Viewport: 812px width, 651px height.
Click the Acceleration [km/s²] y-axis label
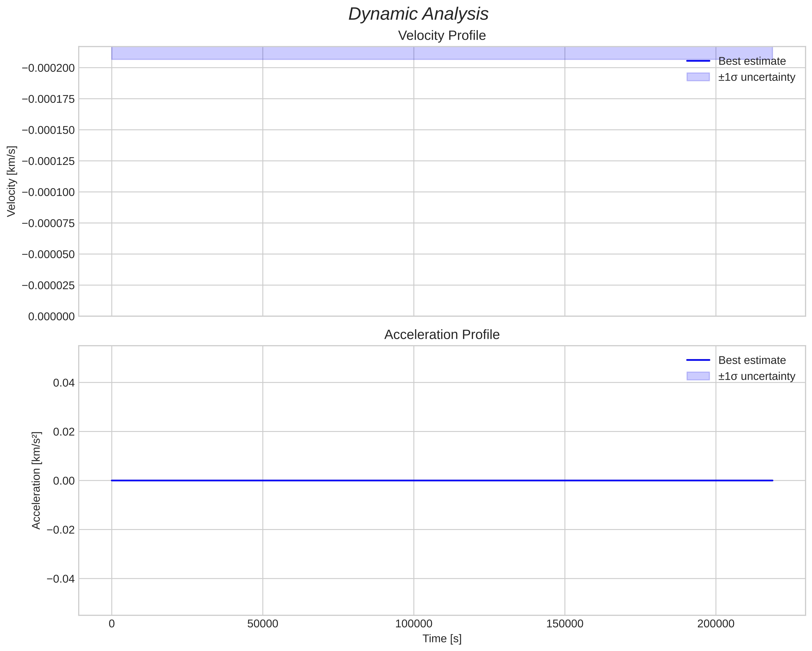pyautogui.click(x=36, y=480)
